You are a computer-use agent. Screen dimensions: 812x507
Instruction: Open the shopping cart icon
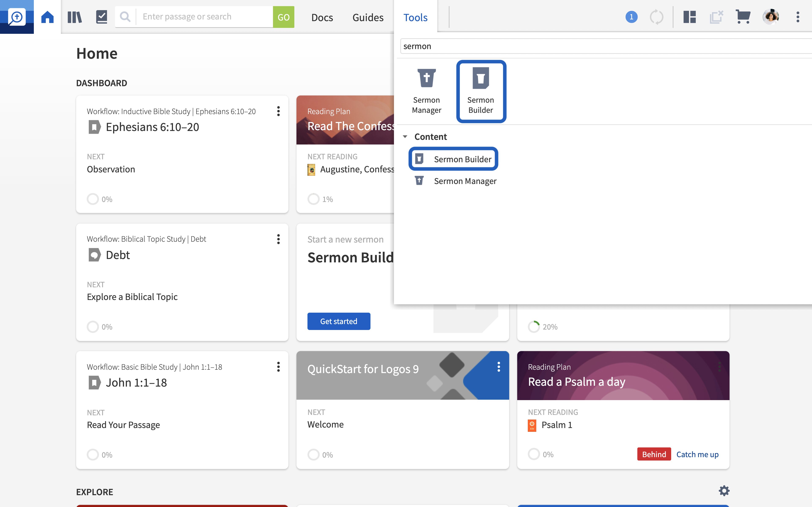pyautogui.click(x=743, y=17)
